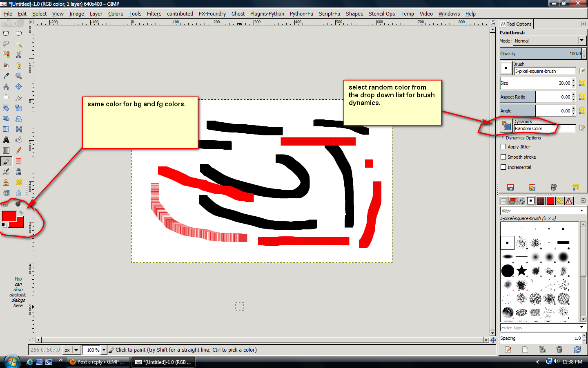
Task: Open the Mode dropdown showing Normal
Action: 549,40
